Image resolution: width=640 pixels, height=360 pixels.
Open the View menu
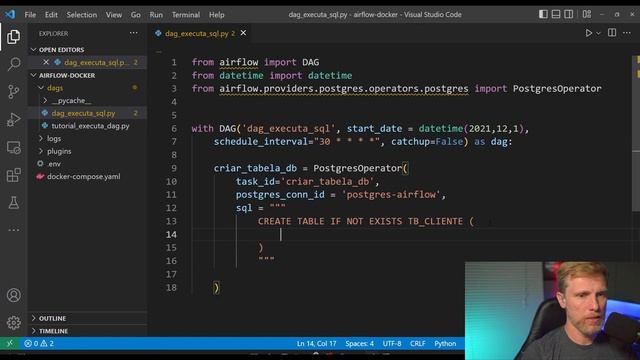tap(114, 15)
